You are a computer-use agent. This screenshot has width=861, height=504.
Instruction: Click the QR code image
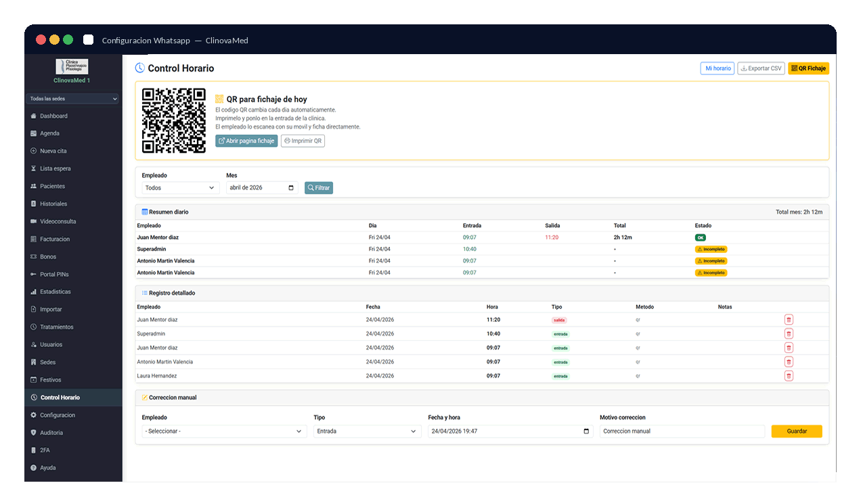[x=174, y=120]
